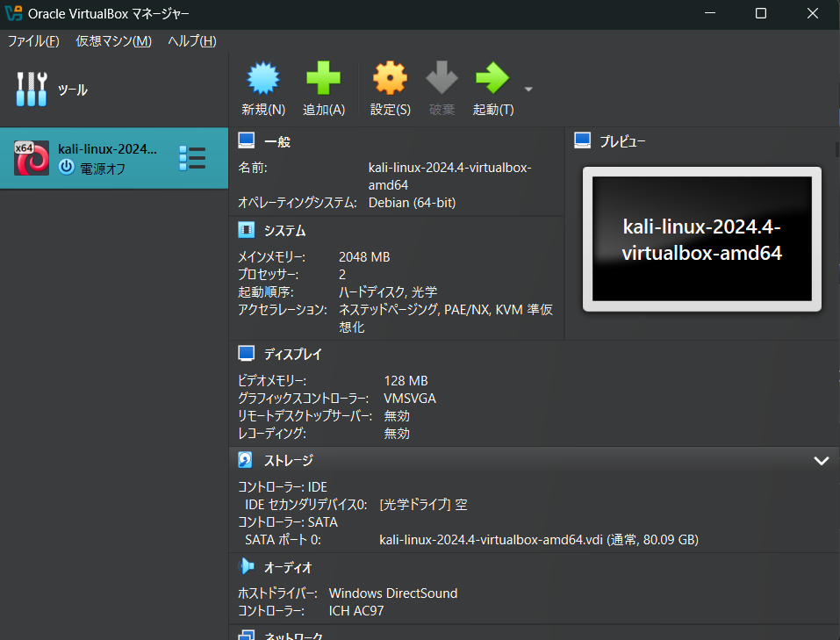Click the grayed-out 破棄 discard icon
This screenshot has height=640, width=840.
click(442, 86)
